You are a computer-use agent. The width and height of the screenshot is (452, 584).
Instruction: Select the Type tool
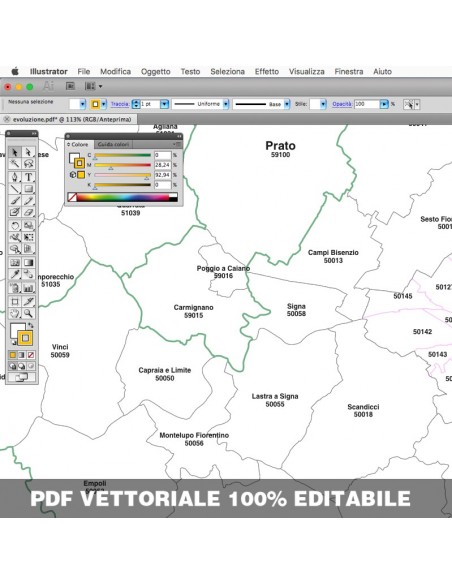(28, 177)
